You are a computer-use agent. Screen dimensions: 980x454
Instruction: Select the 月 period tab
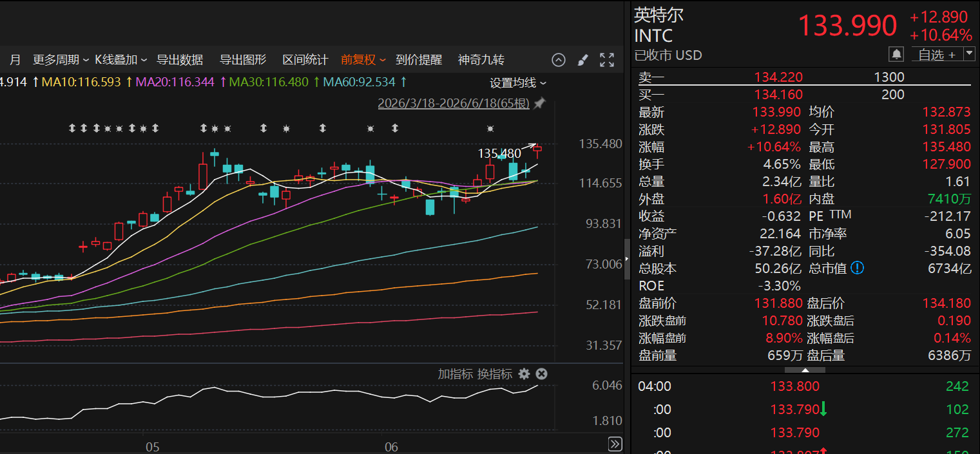point(15,60)
